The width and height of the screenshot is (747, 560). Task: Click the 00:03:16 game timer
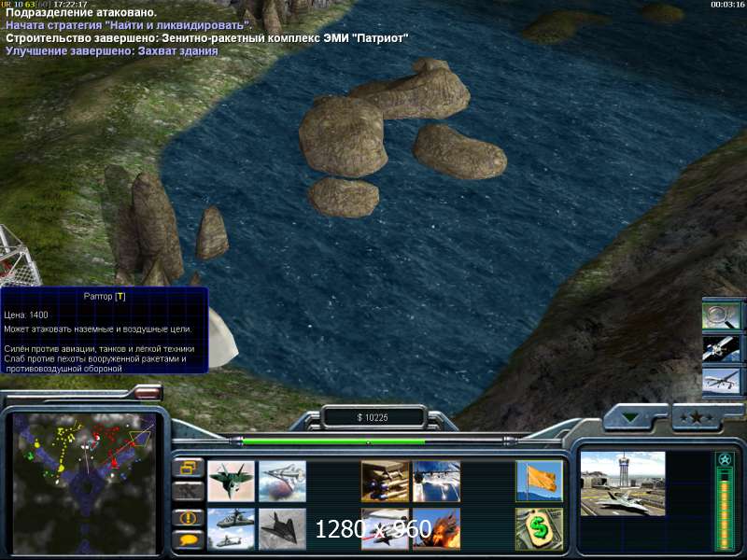727,5
